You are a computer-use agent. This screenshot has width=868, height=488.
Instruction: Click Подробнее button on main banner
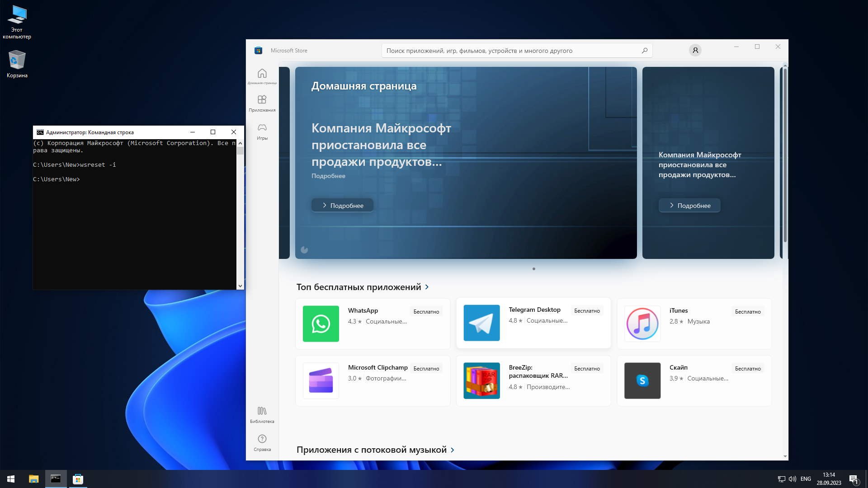pyautogui.click(x=342, y=206)
